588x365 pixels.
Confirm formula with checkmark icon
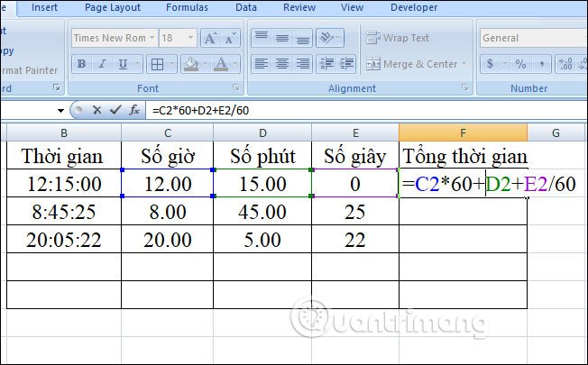coord(115,110)
